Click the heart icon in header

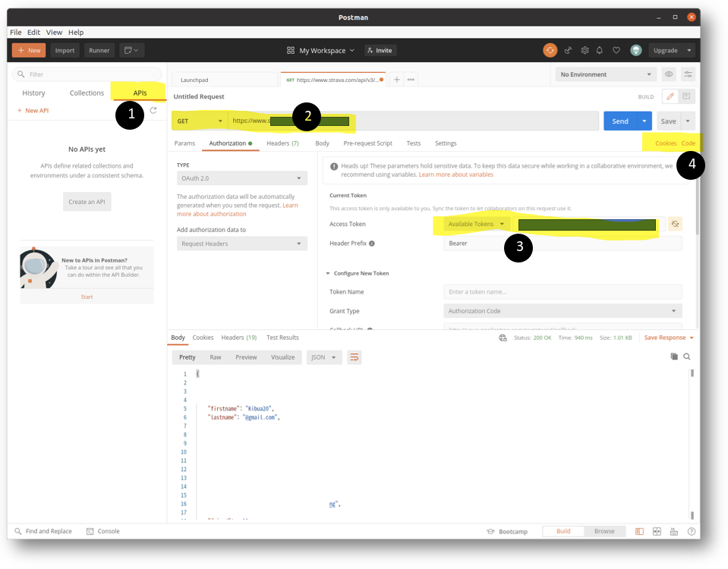[616, 50]
